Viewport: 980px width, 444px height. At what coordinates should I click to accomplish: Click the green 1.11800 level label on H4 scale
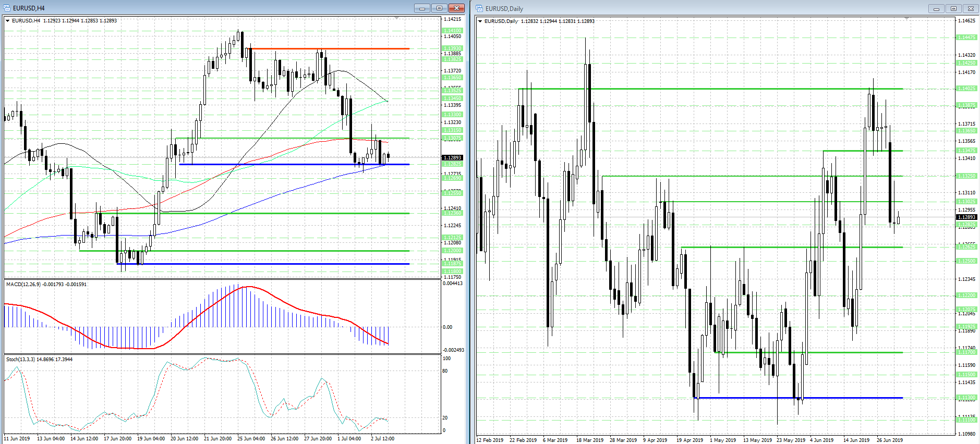(452, 272)
